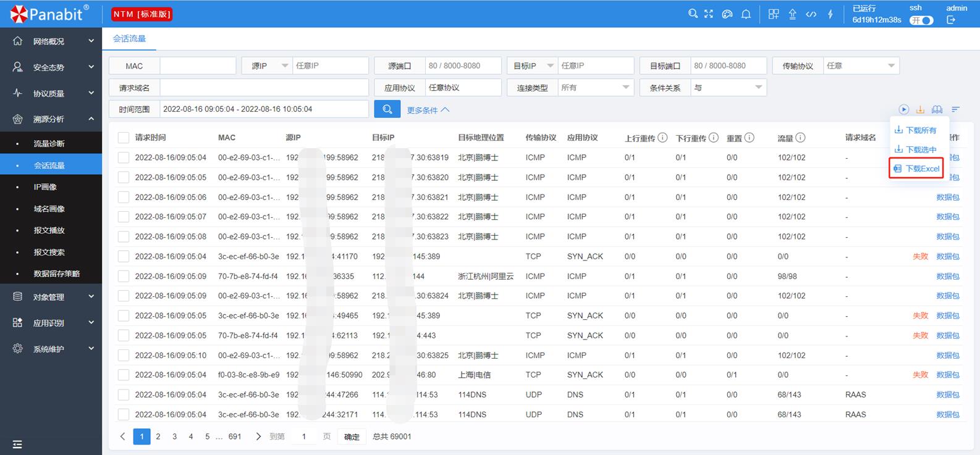Expand the 系统维护 sidebar section
The width and height of the screenshot is (980, 455).
click(x=51, y=349)
